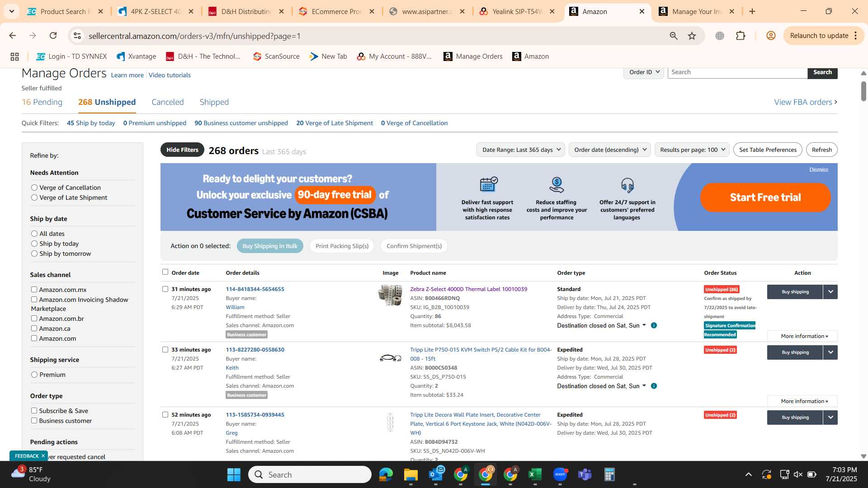Open Outlook from taskbar
The width and height of the screenshot is (868, 488).
pyautogui.click(x=436, y=474)
